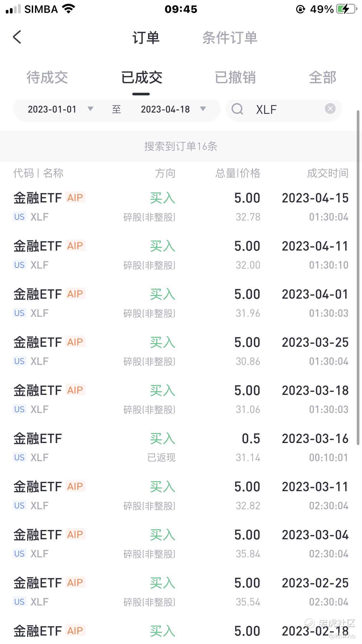Click the XLF search input field

tap(286, 109)
